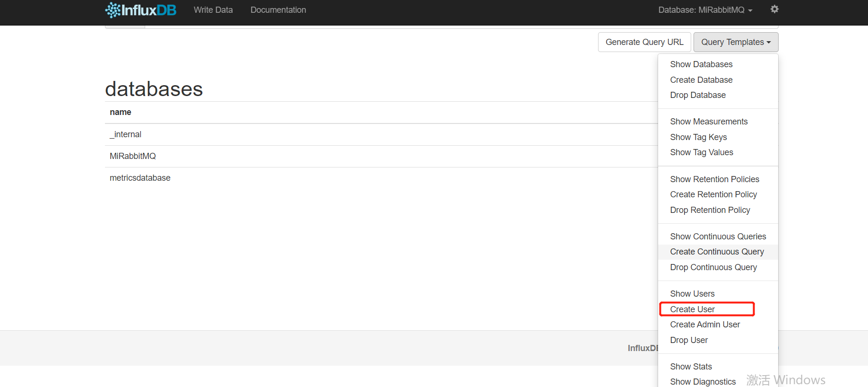Choose Create Admin User template
The image size is (868, 387).
coord(718,325)
